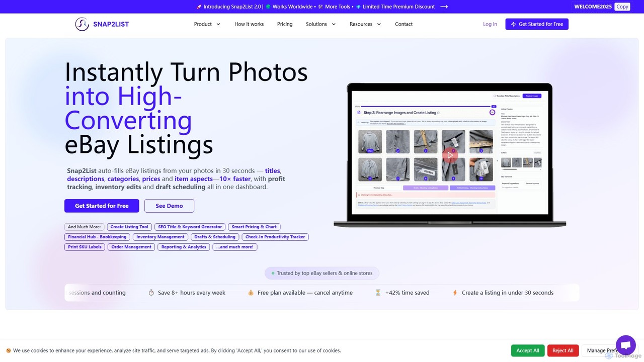Open the Contact page
Viewport: 644px width, 362px height.
pos(404,24)
